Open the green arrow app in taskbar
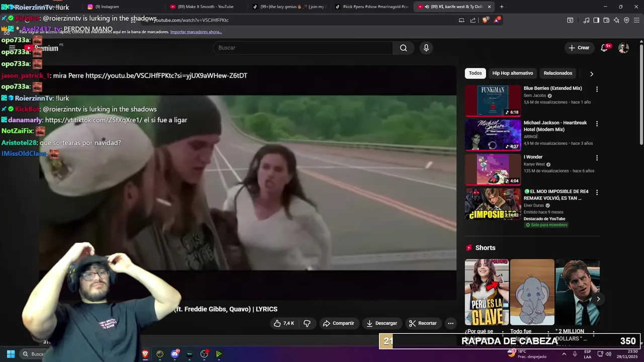Screen dimensions: 644x362 point(219,354)
